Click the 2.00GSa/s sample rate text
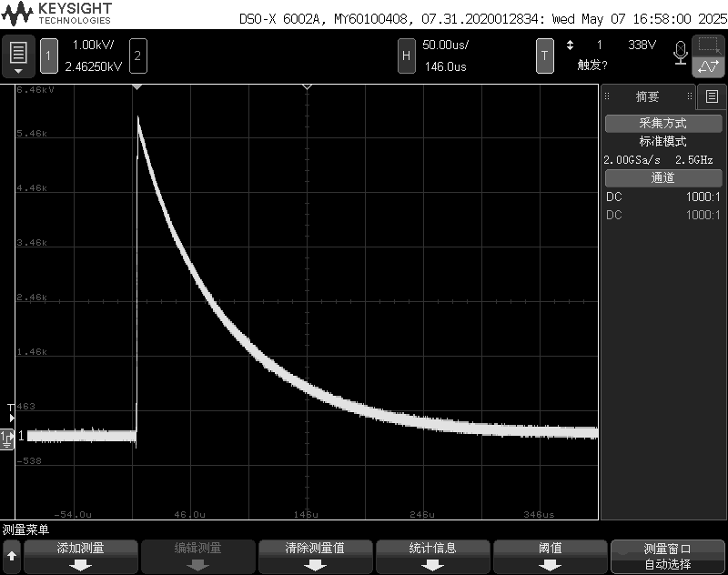The image size is (728, 575). (x=632, y=160)
